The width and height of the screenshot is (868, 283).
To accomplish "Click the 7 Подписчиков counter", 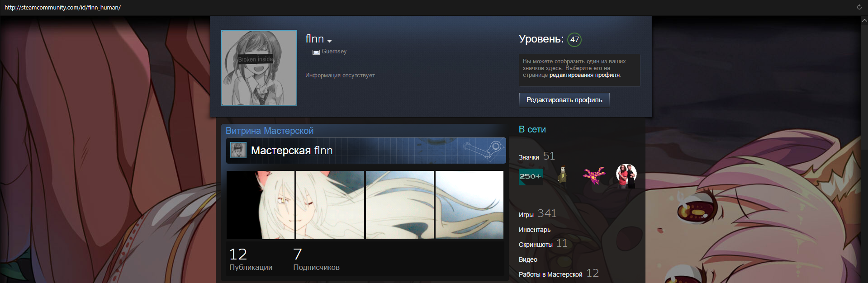I will [316, 259].
